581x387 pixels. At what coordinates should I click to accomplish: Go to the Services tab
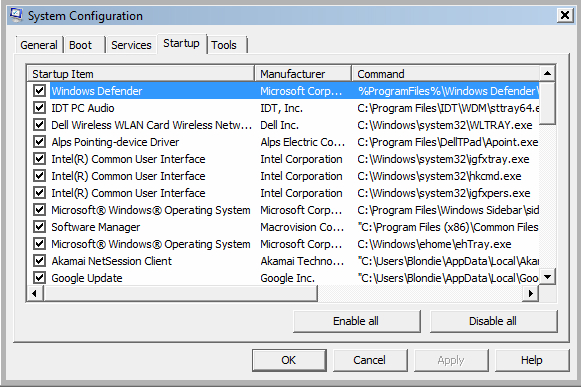[x=131, y=45]
